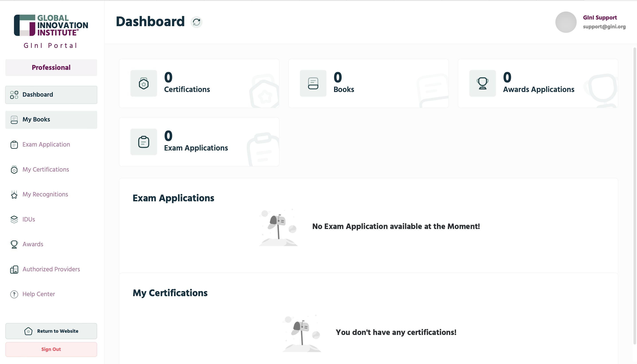Click the refresh icon next to Dashboard

(x=196, y=22)
